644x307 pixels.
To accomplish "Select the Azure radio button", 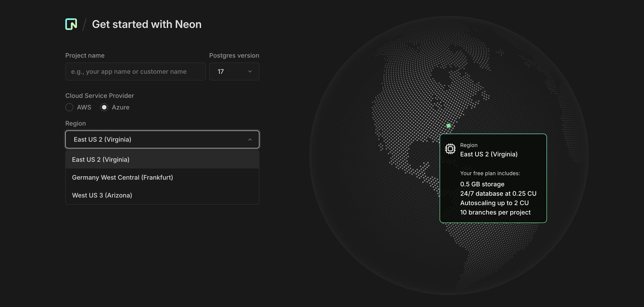I will coord(104,107).
